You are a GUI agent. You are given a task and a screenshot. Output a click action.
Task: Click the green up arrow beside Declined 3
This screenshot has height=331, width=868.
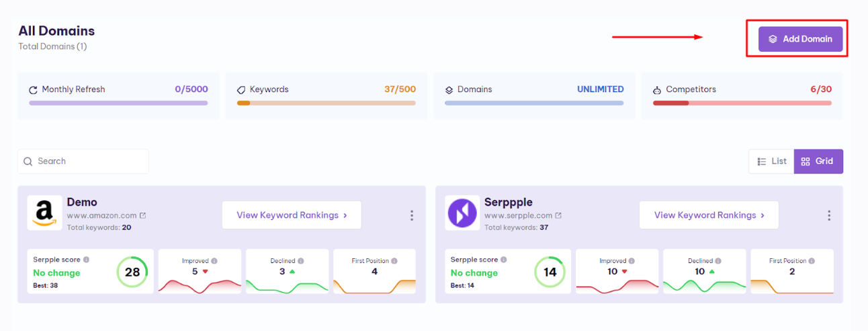click(292, 272)
